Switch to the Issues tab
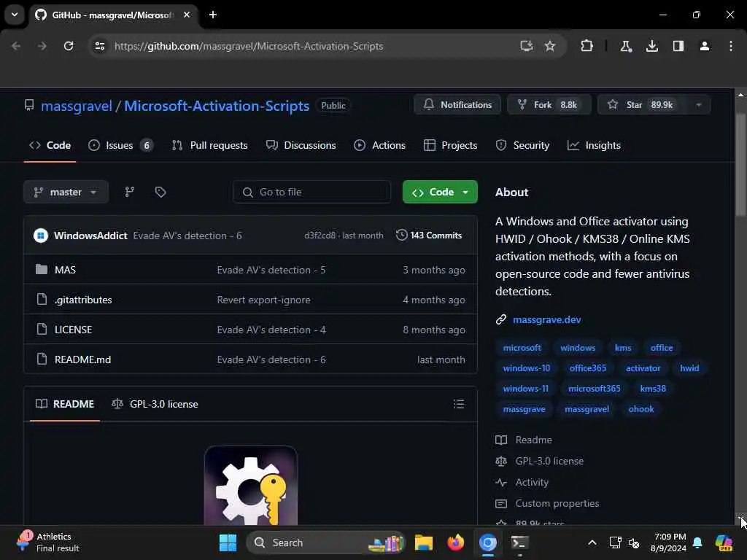The height and width of the screenshot is (560, 747). [120, 145]
